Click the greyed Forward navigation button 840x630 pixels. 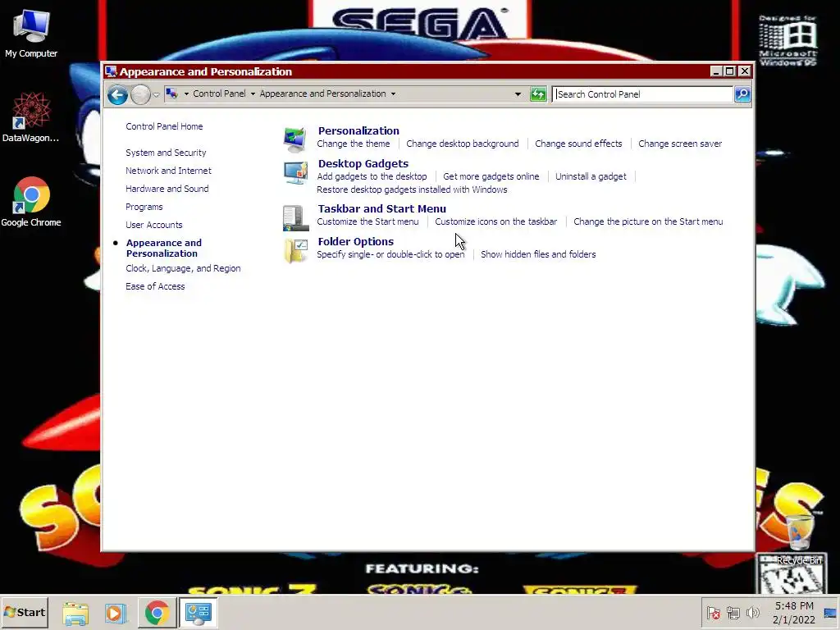[140, 95]
